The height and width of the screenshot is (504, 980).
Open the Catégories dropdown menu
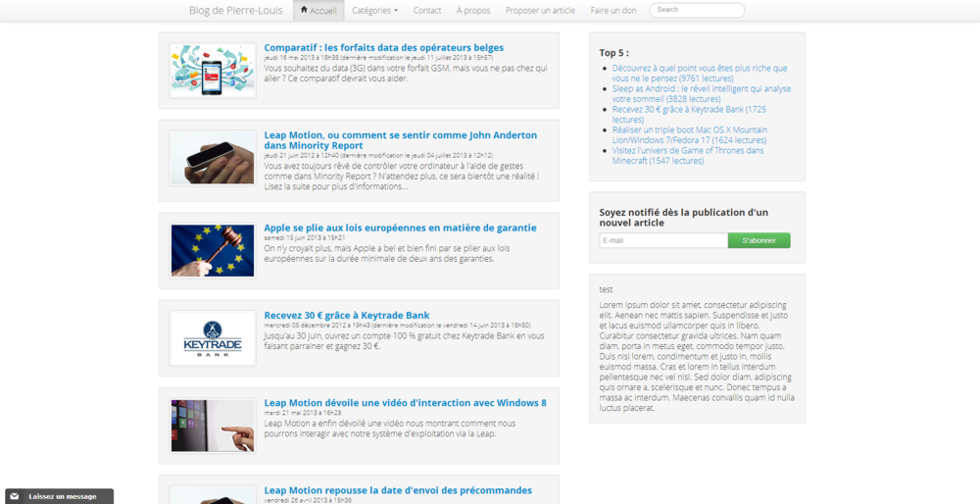(375, 11)
